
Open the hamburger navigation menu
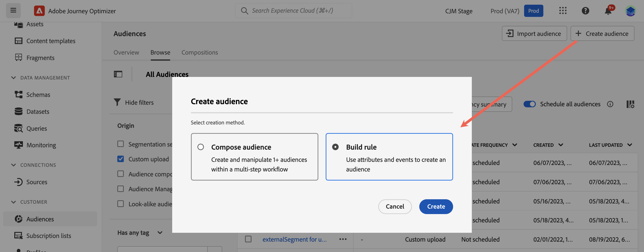coord(13,11)
